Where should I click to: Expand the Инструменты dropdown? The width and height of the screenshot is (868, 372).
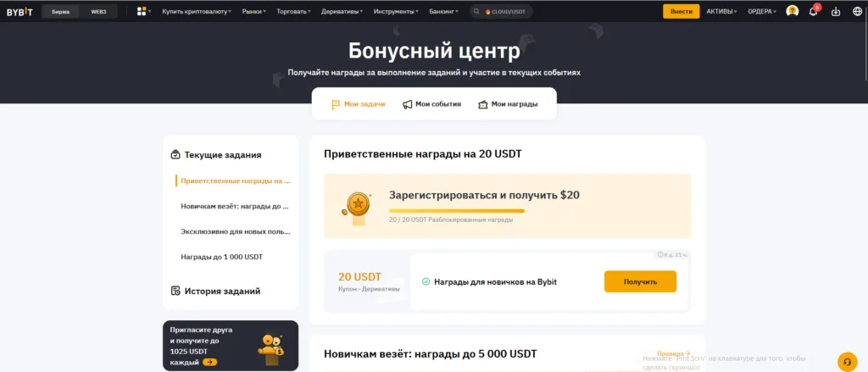click(x=396, y=11)
